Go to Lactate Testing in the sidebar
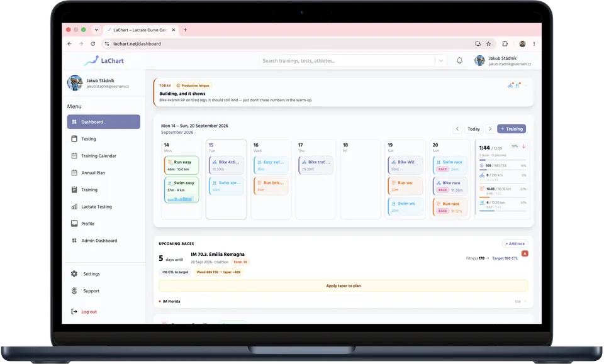The height and width of the screenshot is (364, 604). pos(104,207)
